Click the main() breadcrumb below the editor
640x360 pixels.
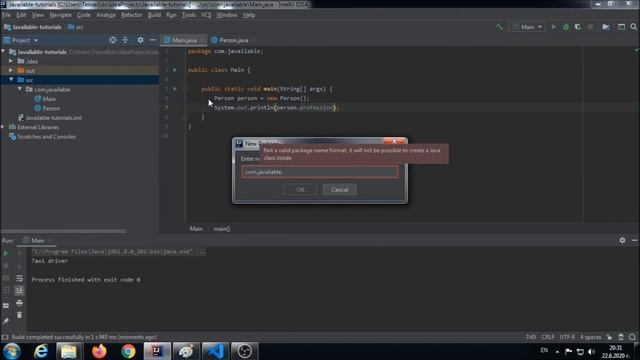point(222,229)
